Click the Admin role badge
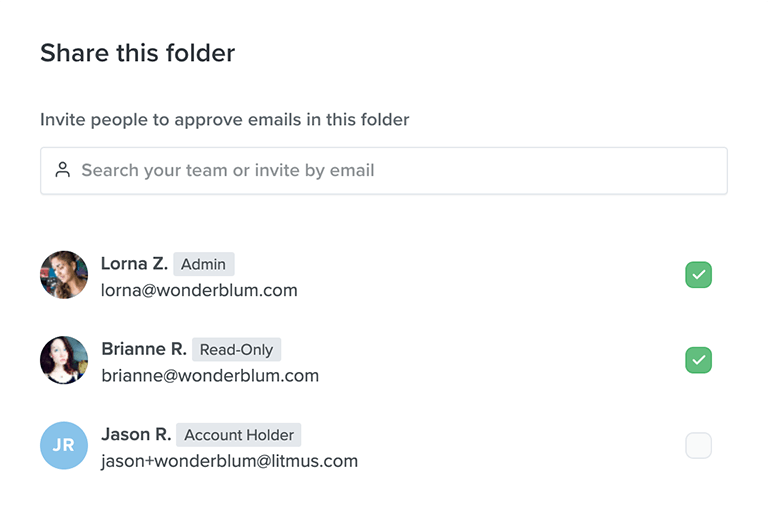 [x=204, y=264]
